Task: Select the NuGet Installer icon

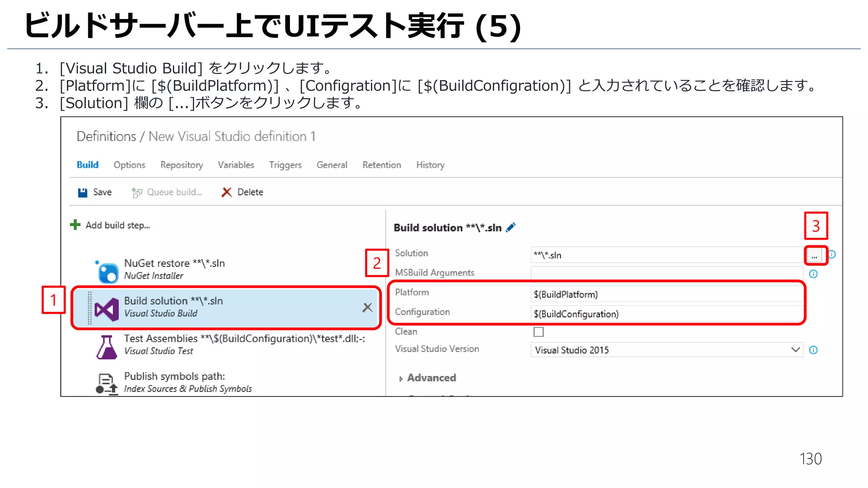Action: [x=107, y=272]
